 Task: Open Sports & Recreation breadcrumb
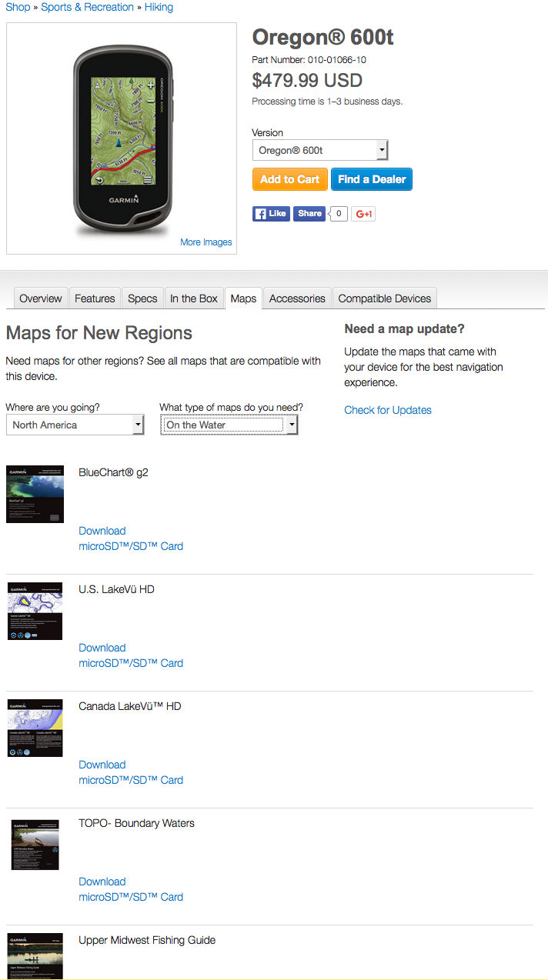tap(87, 7)
